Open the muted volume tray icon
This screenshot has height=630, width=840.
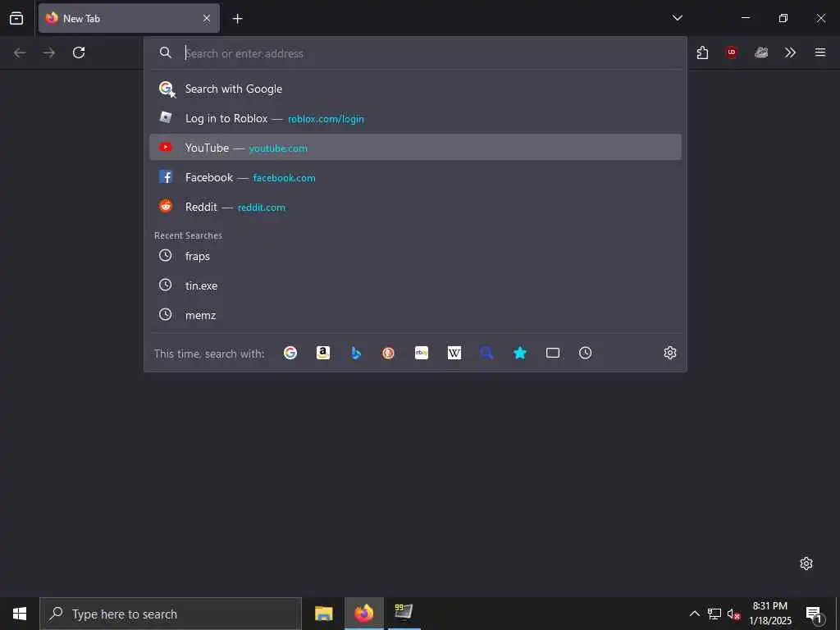734,614
